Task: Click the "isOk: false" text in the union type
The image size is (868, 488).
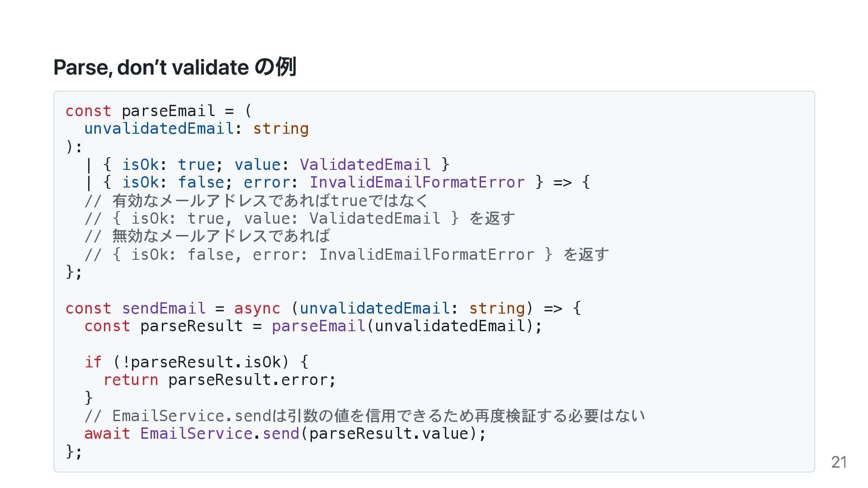Action: click(173, 183)
